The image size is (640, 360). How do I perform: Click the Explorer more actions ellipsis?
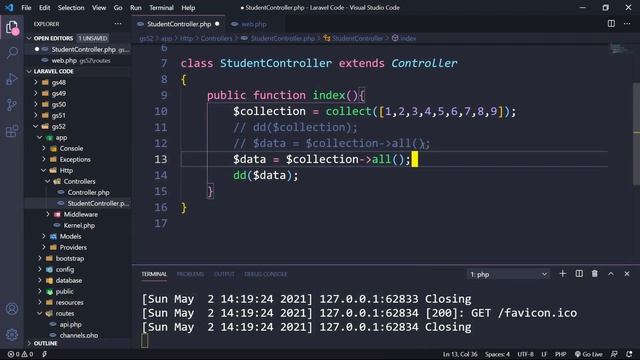[x=118, y=24]
